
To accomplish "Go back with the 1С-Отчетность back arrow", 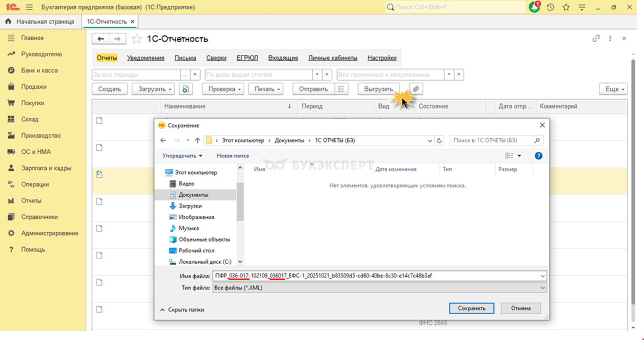I will (x=101, y=39).
